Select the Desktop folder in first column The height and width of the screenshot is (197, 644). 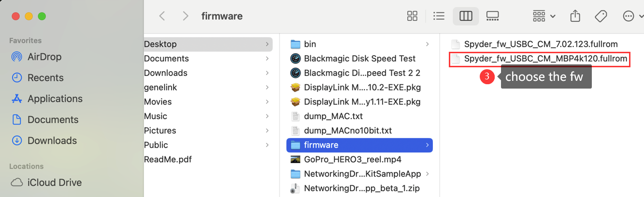(x=208, y=44)
